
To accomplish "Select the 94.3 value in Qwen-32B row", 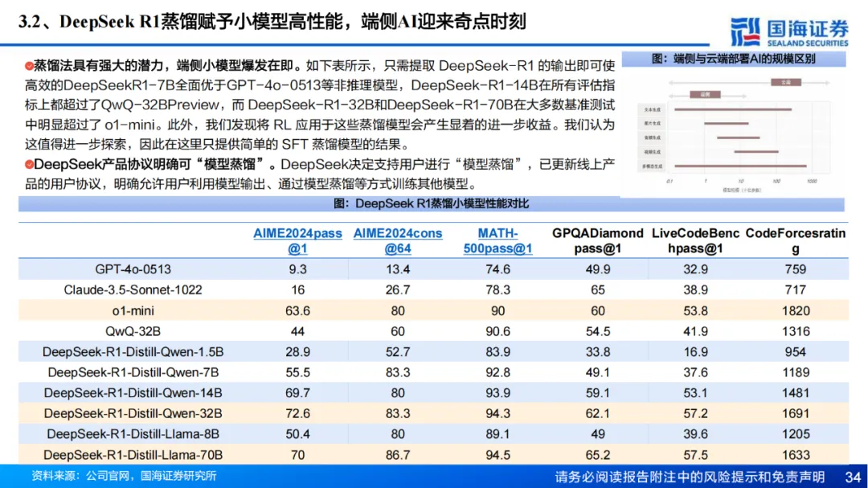I will tap(497, 413).
